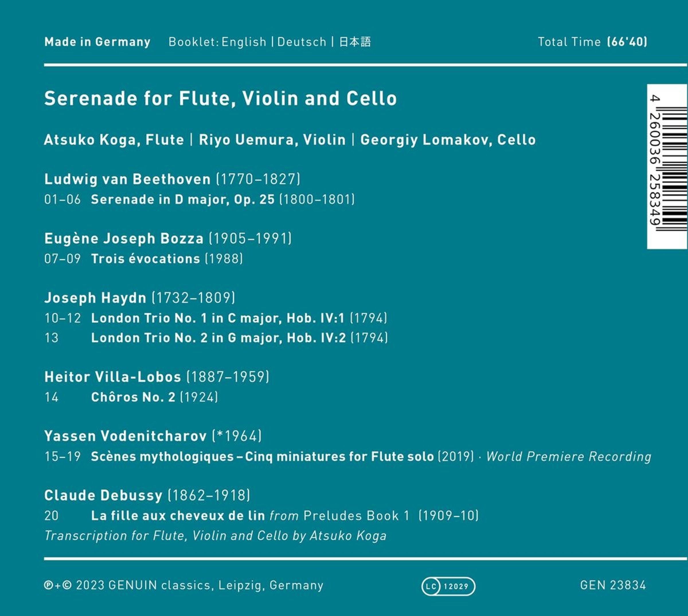Click the Trois évocations track title
The width and height of the screenshot is (688, 616).
coord(146,259)
